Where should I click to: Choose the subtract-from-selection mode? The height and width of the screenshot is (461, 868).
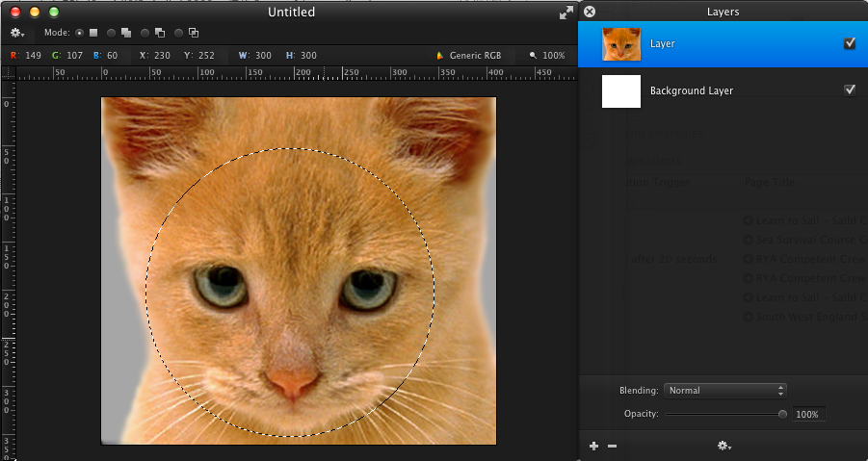tap(145, 33)
